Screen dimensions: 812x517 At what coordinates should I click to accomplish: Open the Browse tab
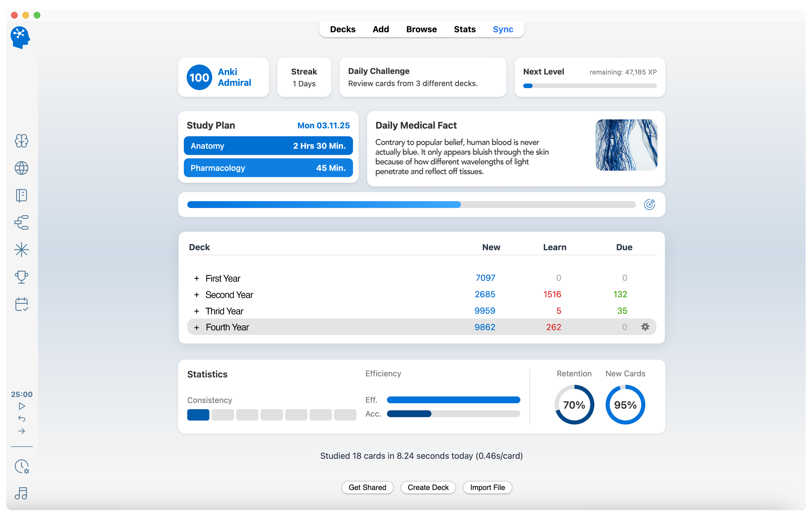click(x=421, y=29)
